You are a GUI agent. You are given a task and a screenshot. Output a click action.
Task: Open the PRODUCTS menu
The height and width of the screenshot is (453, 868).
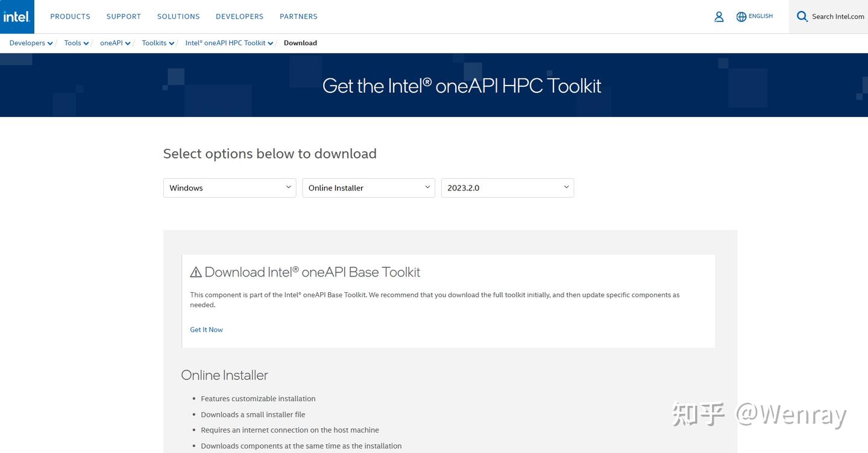point(70,16)
